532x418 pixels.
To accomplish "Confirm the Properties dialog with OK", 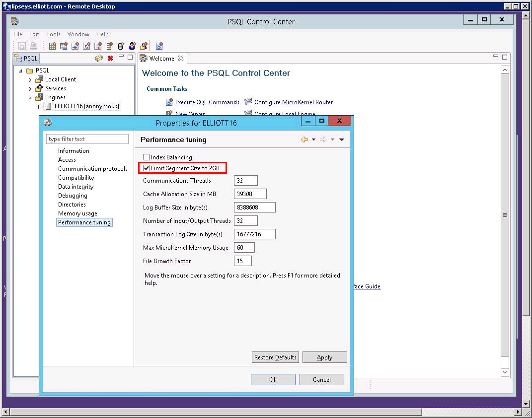I will tap(273, 380).
